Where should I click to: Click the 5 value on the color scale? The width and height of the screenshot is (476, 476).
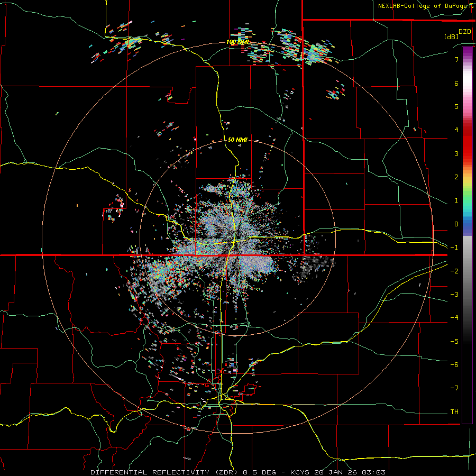[456, 106]
